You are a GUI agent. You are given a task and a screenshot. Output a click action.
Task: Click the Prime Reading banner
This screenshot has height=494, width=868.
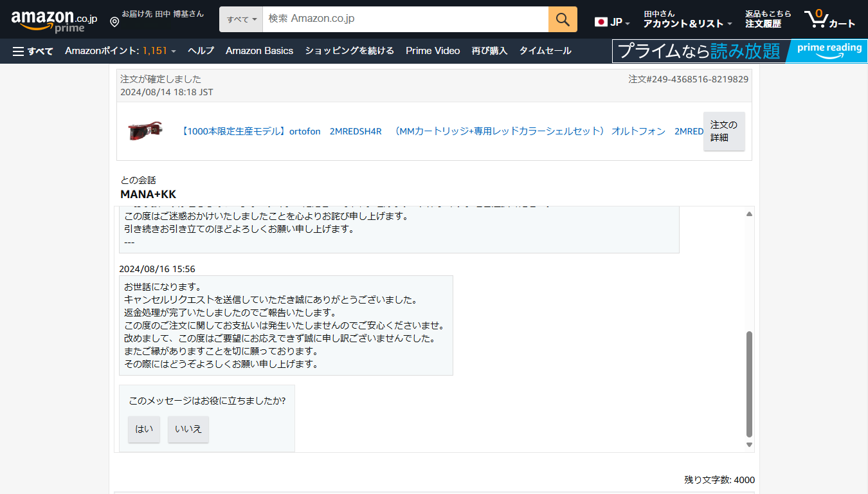[x=739, y=51]
